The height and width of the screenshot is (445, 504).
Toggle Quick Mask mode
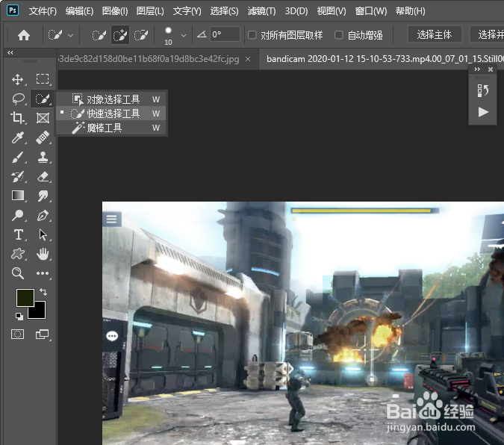coord(17,334)
